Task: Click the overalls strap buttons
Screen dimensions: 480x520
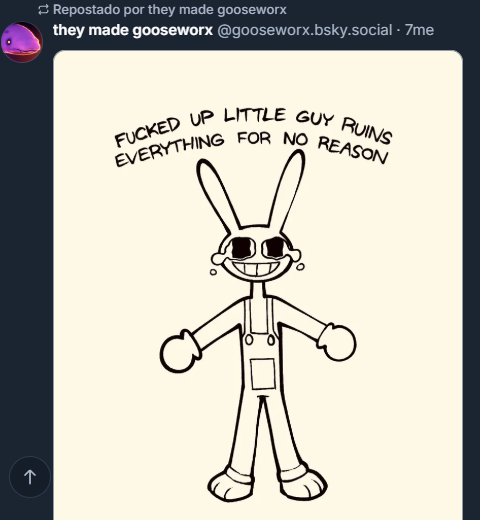Action: 260,340
